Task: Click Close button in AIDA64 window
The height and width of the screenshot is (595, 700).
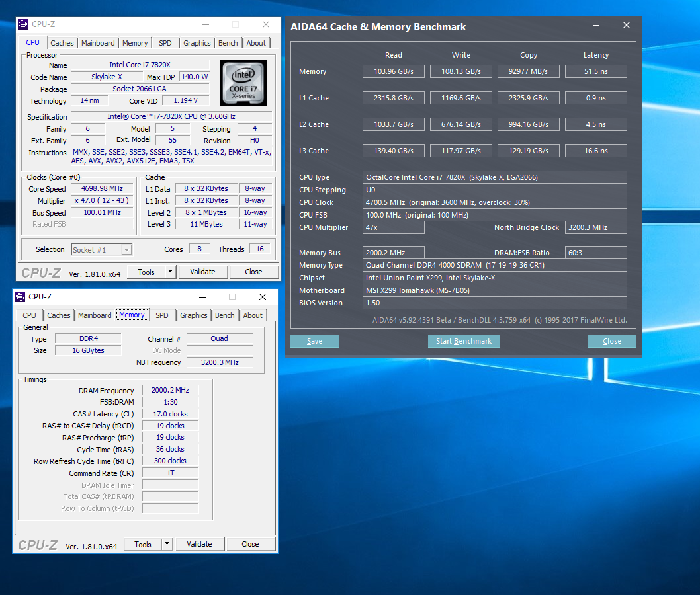Action: (x=612, y=341)
